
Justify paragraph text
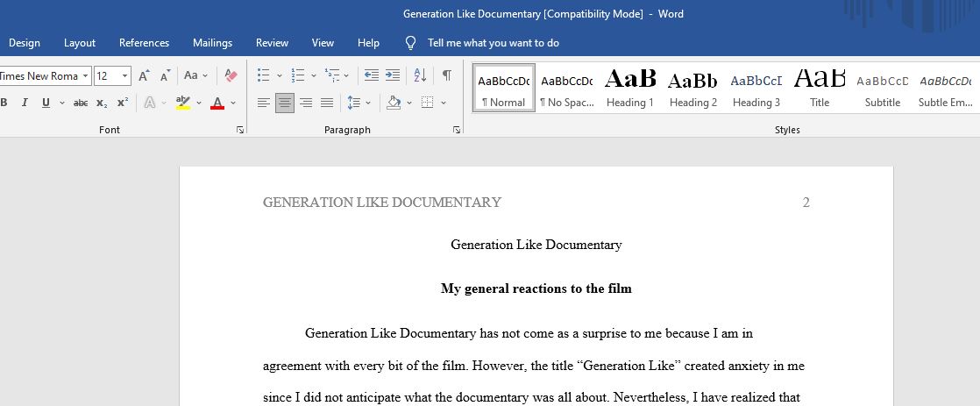[x=327, y=103]
